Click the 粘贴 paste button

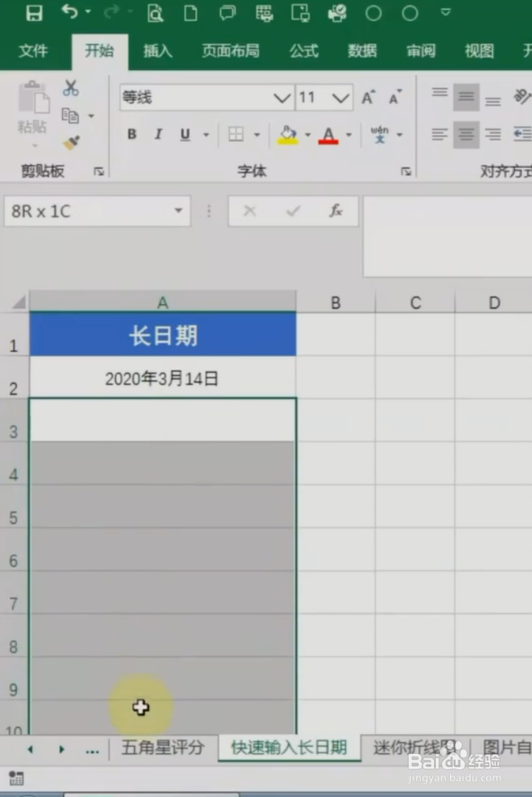[x=33, y=106]
